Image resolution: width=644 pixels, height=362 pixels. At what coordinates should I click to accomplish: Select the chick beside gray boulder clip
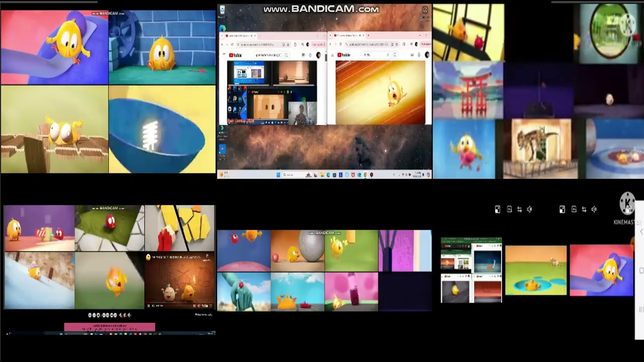[x=297, y=251]
